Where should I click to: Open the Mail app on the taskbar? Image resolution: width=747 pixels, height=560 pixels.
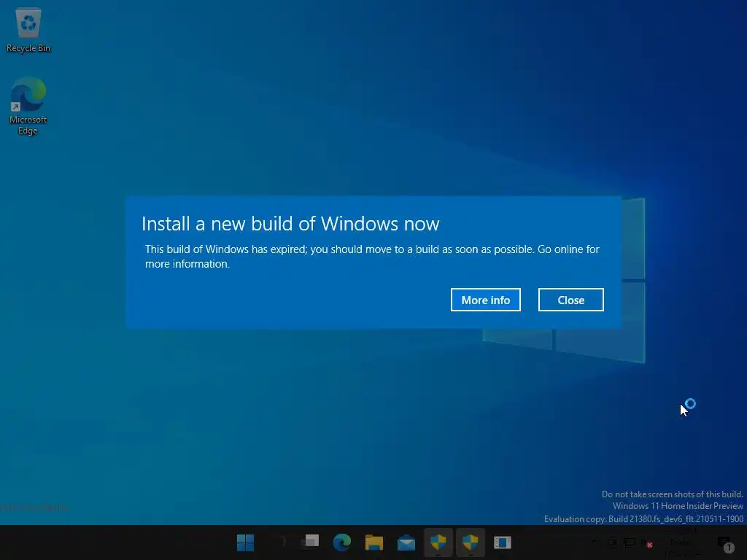[406, 542]
